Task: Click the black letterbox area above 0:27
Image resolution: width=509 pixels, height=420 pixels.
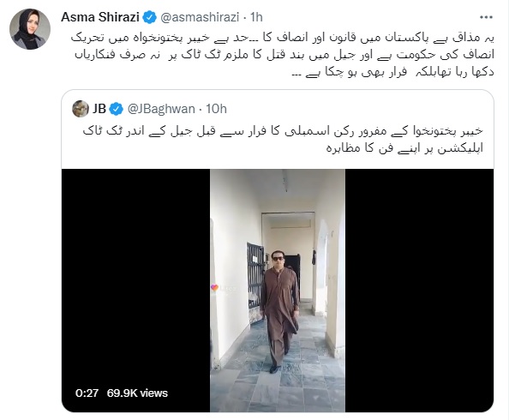Action: tap(135, 276)
